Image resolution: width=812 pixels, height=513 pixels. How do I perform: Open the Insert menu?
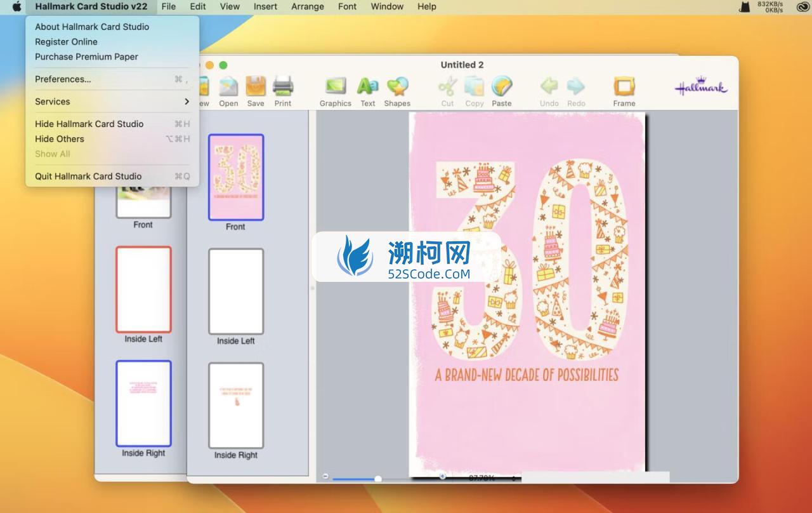click(x=265, y=7)
